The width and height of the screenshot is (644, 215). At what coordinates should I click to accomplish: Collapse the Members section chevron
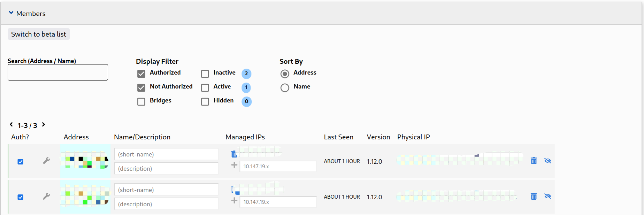click(11, 13)
